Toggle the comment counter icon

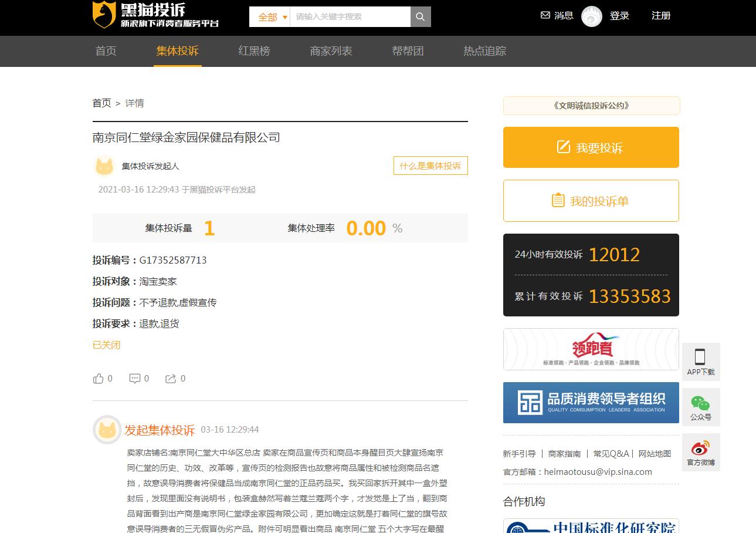(x=134, y=378)
